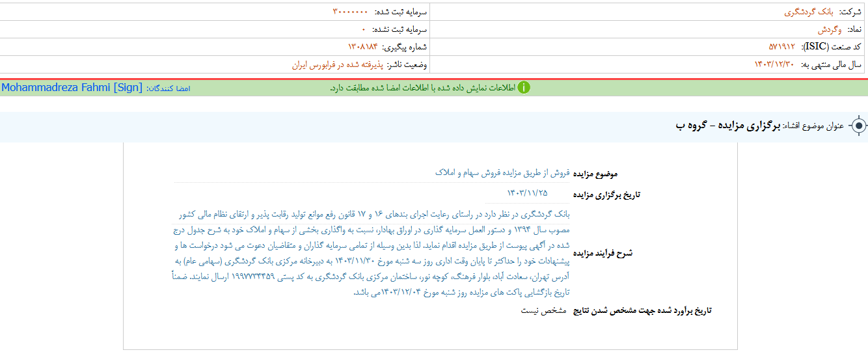Click auction date ۱۴۰۳/۱۱/۲۵
This screenshot has width=868, height=363.
coord(527,193)
